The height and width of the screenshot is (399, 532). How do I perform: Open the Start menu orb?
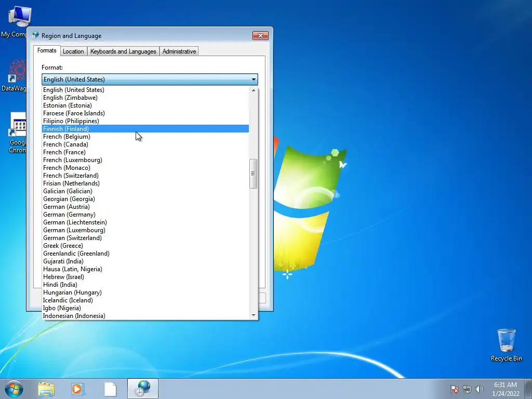point(14,389)
